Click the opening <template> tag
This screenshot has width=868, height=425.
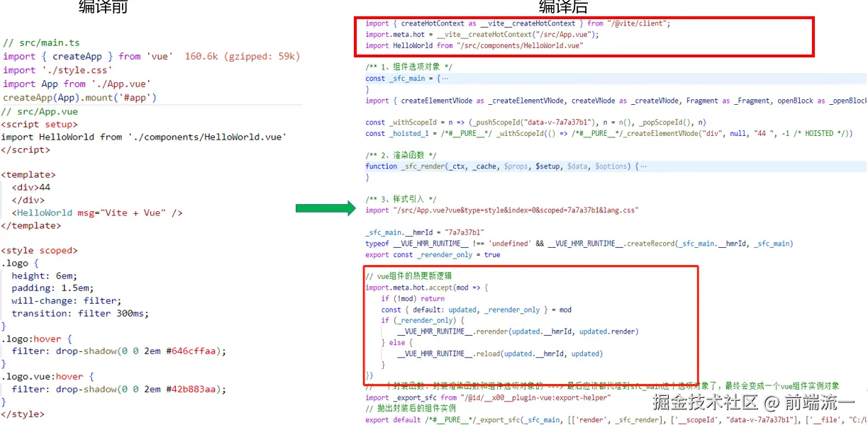click(x=28, y=174)
